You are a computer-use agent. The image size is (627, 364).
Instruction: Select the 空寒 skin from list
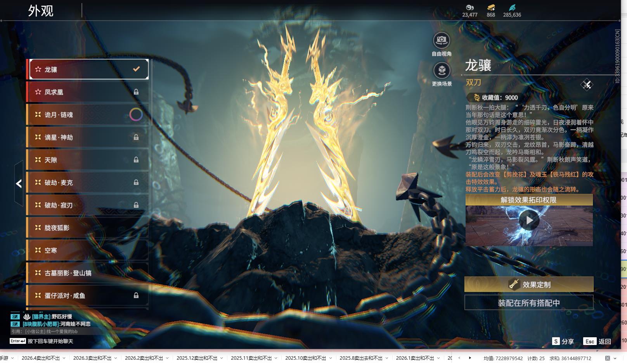click(87, 250)
